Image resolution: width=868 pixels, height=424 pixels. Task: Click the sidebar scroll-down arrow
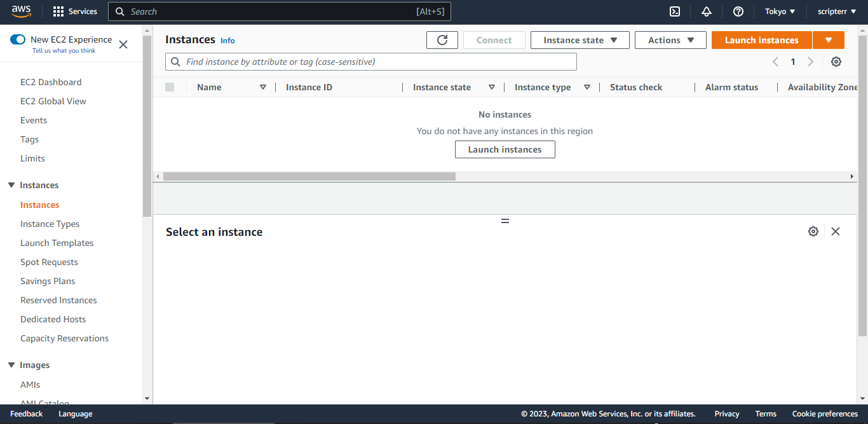coord(147,399)
